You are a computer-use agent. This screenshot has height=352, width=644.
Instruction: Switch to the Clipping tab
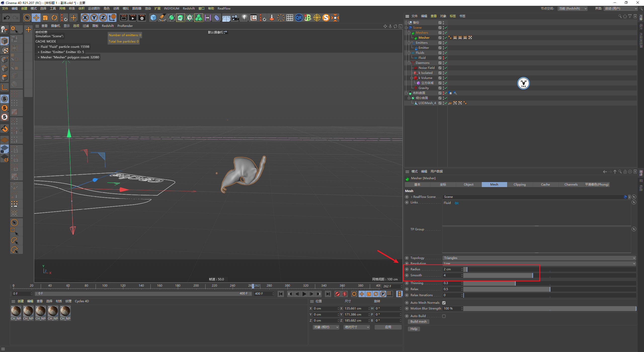point(519,185)
